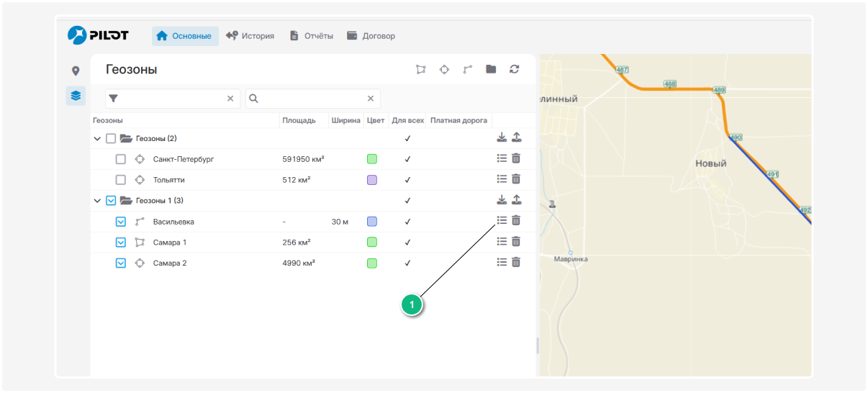Sort by the Площадь column header

pos(299,120)
